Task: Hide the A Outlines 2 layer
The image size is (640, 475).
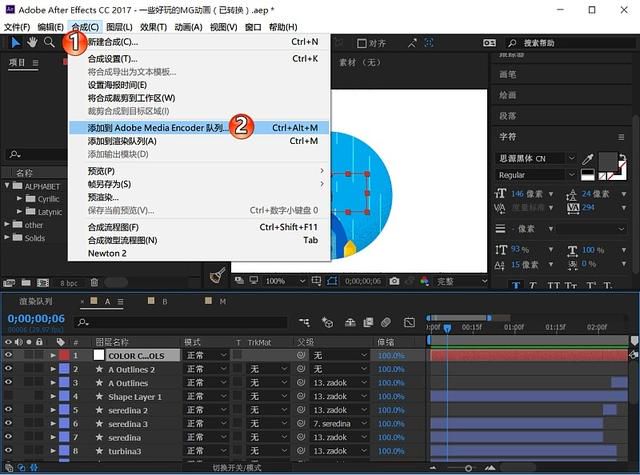Action: coord(8,368)
